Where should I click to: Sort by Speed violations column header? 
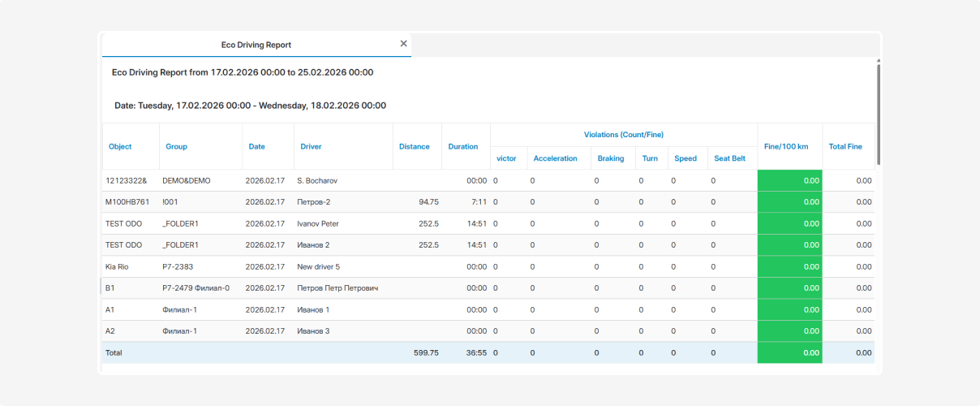coord(686,158)
